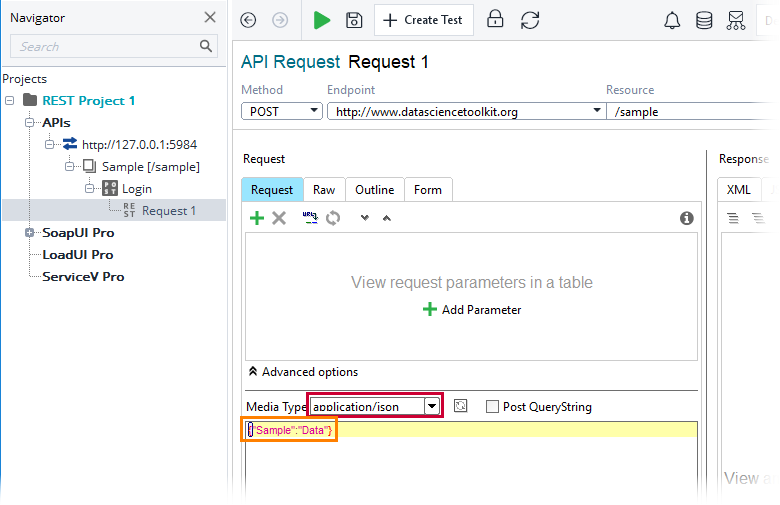
Task: Click the extract parameters from URL icon
Action: coord(310,218)
